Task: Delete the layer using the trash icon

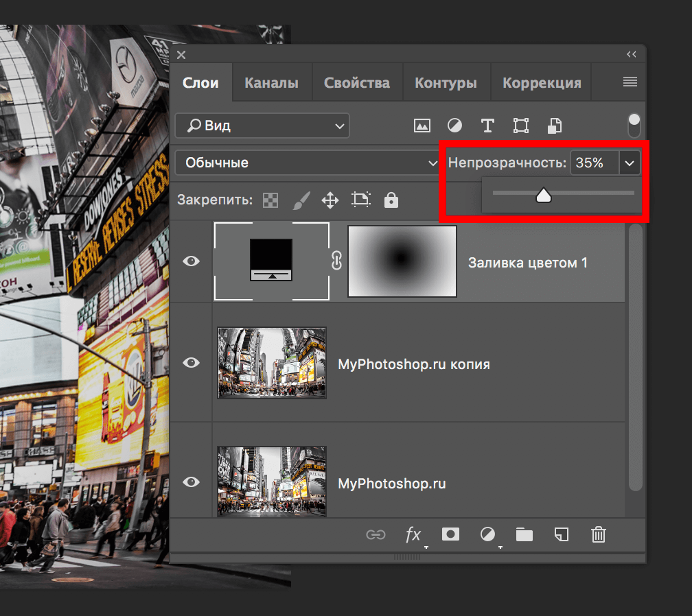Action: click(x=598, y=535)
